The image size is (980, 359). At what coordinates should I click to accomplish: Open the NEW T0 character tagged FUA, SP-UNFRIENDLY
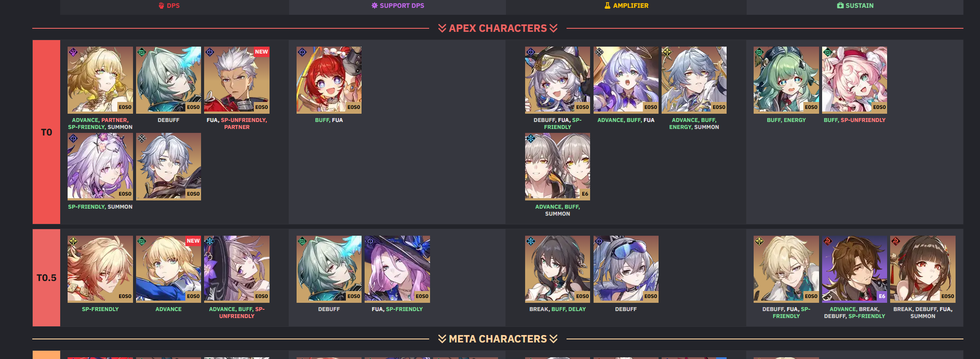(237, 80)
